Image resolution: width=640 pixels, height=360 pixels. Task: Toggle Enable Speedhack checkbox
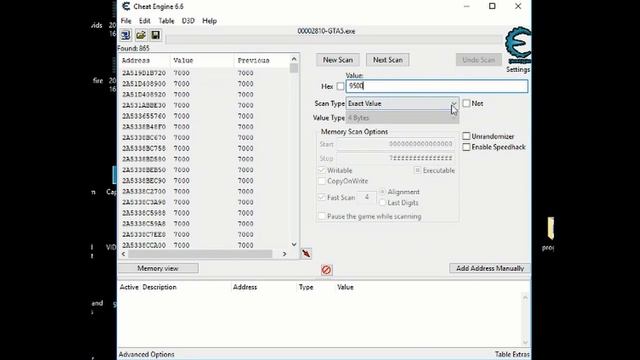point(466,147)
